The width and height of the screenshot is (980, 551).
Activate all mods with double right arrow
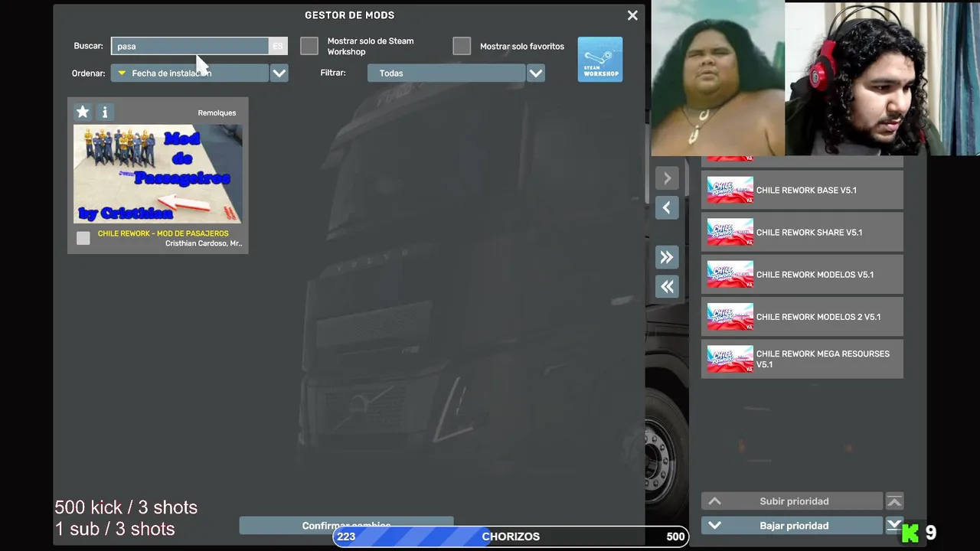[x=667, y=257]
